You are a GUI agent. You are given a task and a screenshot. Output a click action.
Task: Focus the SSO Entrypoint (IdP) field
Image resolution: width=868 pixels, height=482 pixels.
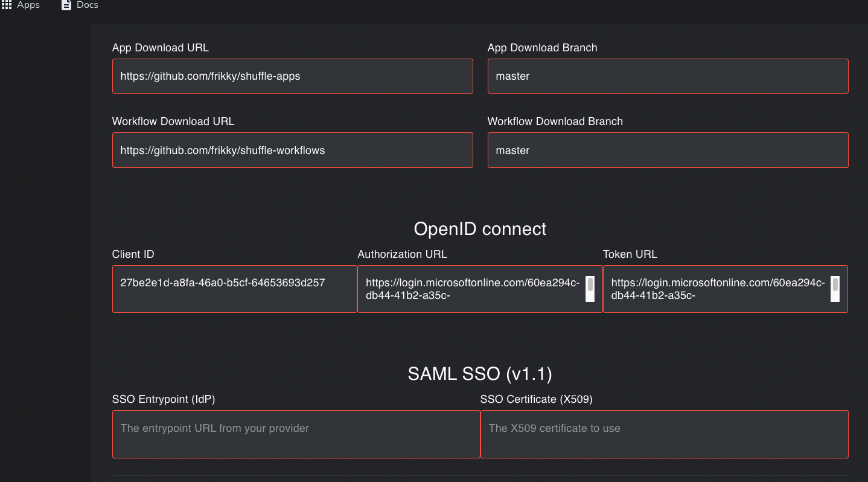click(x=296, y=434)
